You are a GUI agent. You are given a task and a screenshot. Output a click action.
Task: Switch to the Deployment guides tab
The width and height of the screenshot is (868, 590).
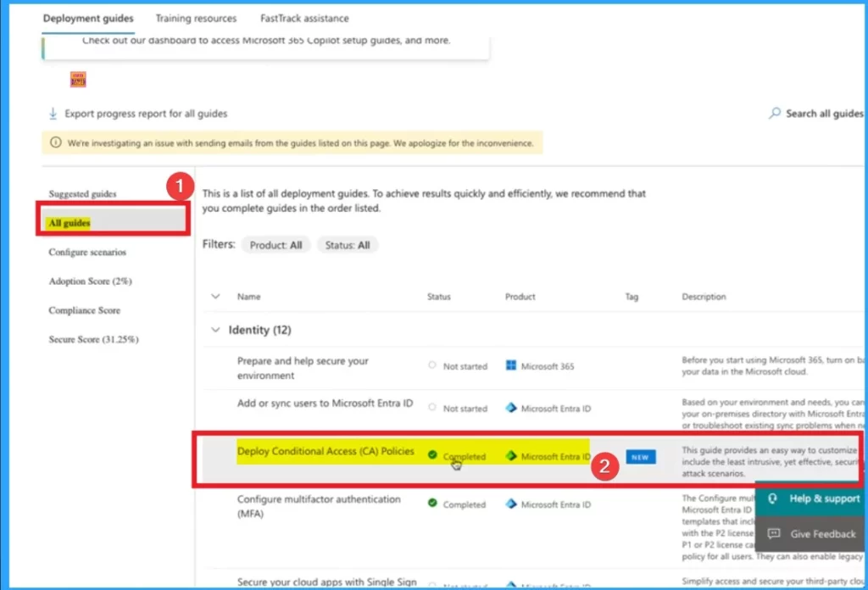(88, 19)
